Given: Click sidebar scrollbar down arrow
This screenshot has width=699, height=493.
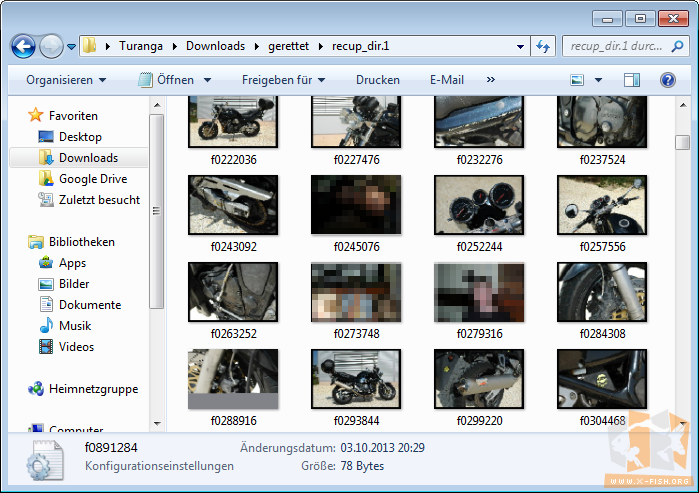Looking at the screenshot, I should [x=156, y=423].
